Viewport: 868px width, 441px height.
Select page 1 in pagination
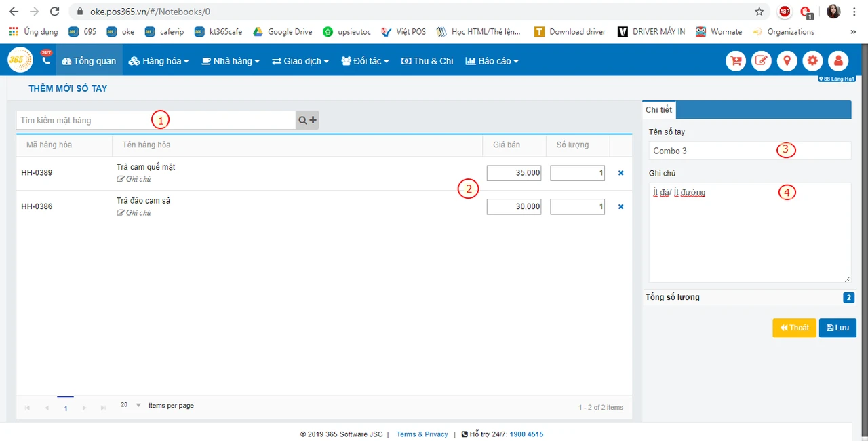tap(66, 408)
